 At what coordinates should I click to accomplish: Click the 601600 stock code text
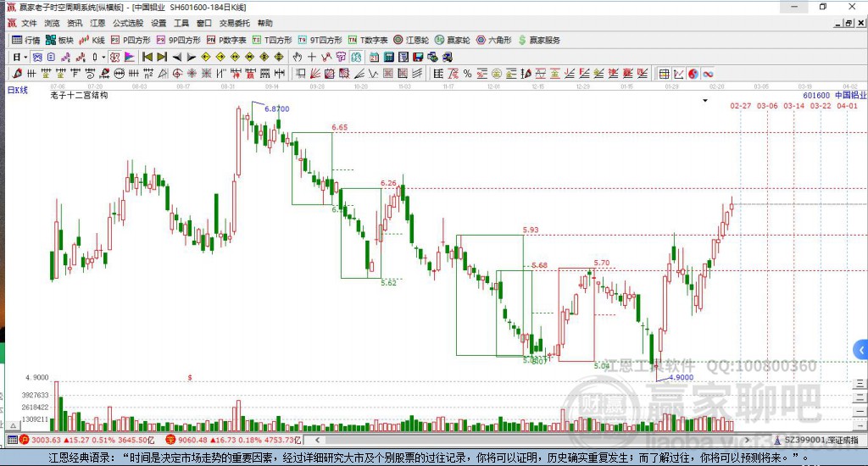coord(816,95)
